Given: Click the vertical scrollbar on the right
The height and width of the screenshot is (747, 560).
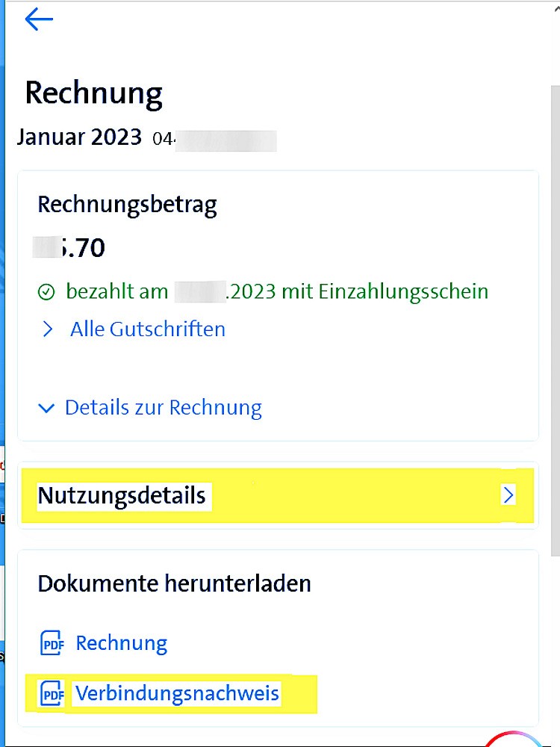Looking at the screenshot, I should 554,299.
